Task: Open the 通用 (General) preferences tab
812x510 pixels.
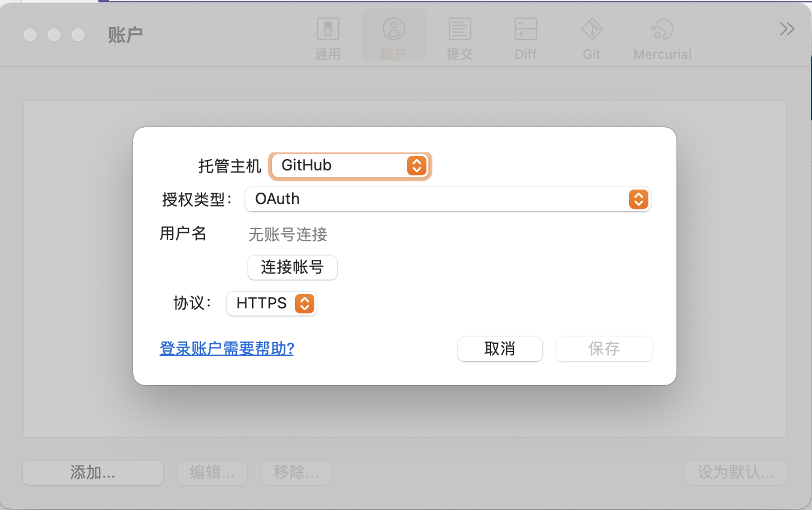Action: click(327, 38)
